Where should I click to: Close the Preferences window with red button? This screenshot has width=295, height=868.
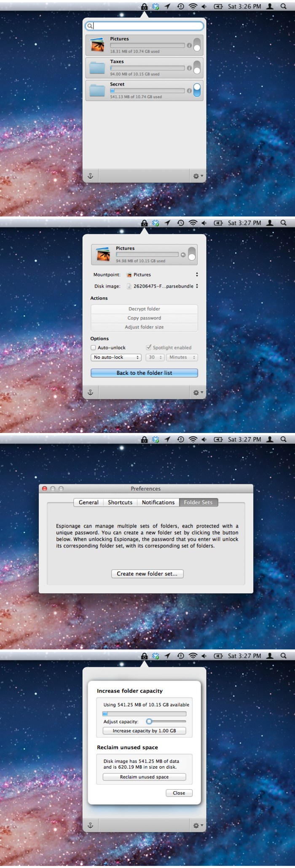click(44, 489)
